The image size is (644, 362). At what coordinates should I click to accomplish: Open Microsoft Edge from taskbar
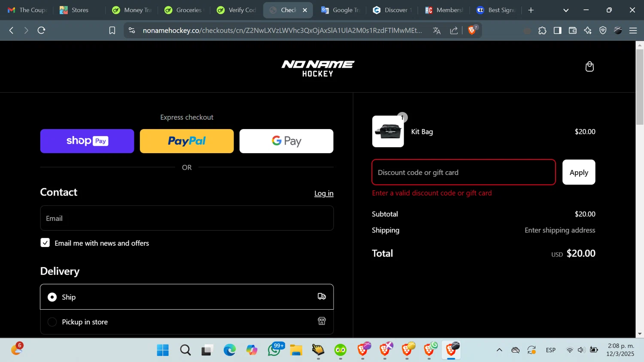coord(230,350)
